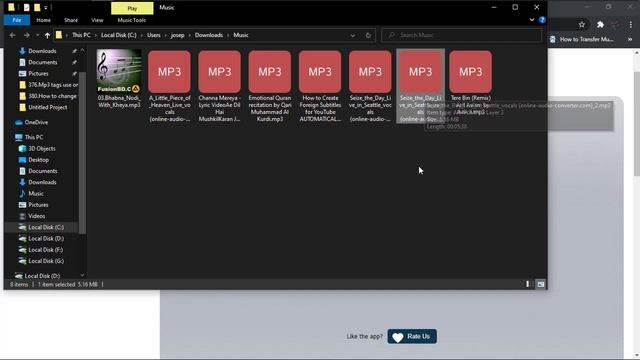640x360 pixels.
Task: Click navigation pane scroll up arrow
Action: 82,50
